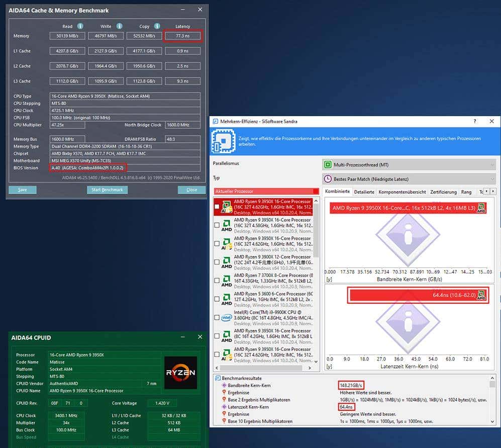
Task: Enable the Ryzen 7 3700X 8-Core checkbox
Action: click(217, 281)
